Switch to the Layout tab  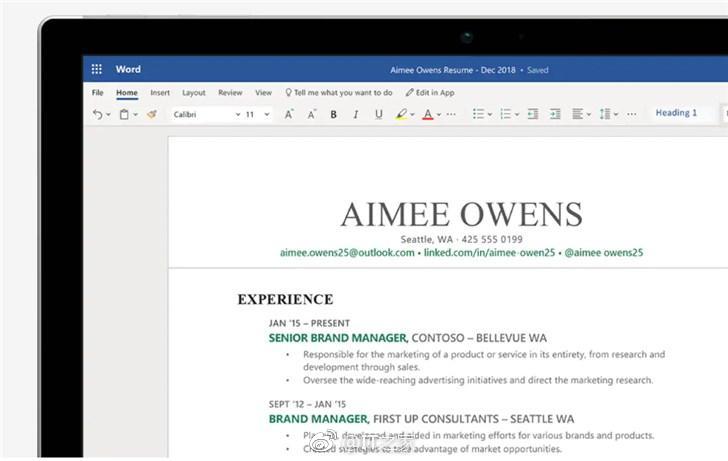pos(194,92)
